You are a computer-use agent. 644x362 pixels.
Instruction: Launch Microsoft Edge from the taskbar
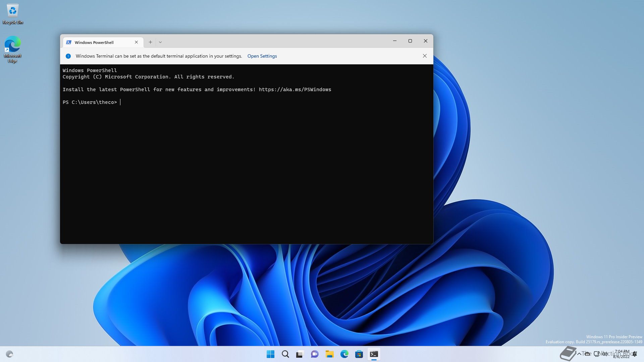point(344,354)
